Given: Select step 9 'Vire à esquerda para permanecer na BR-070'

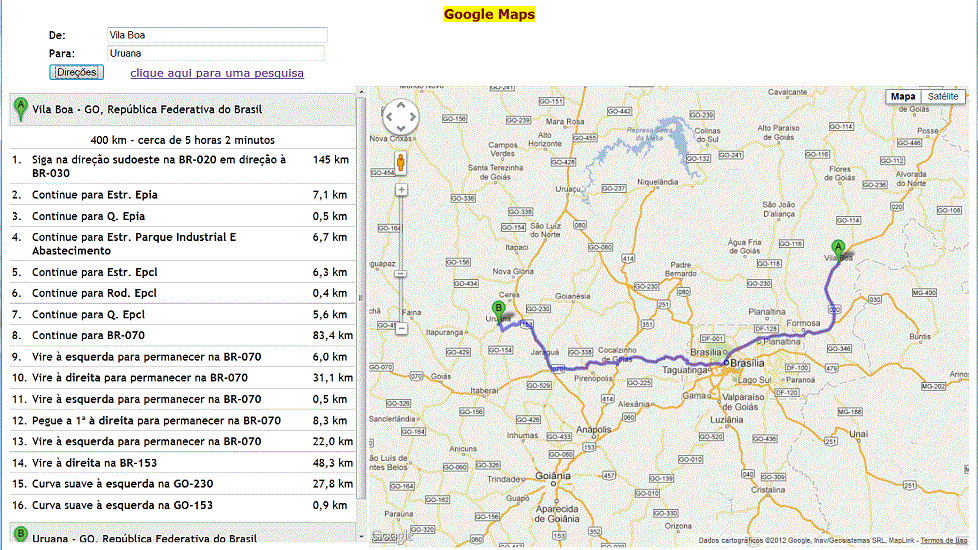Looking at the screenshot, I should [183, 357].
